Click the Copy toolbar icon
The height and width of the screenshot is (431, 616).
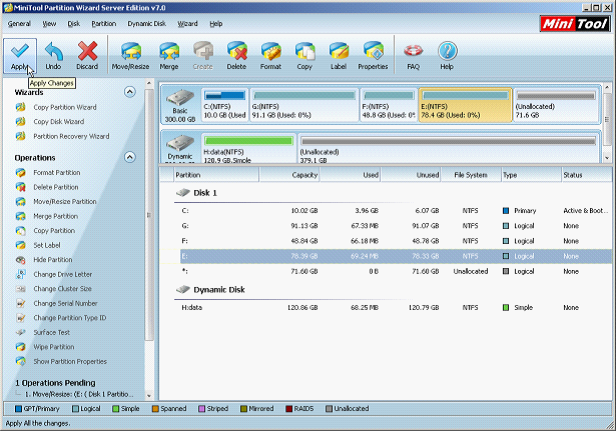[304, 55]
